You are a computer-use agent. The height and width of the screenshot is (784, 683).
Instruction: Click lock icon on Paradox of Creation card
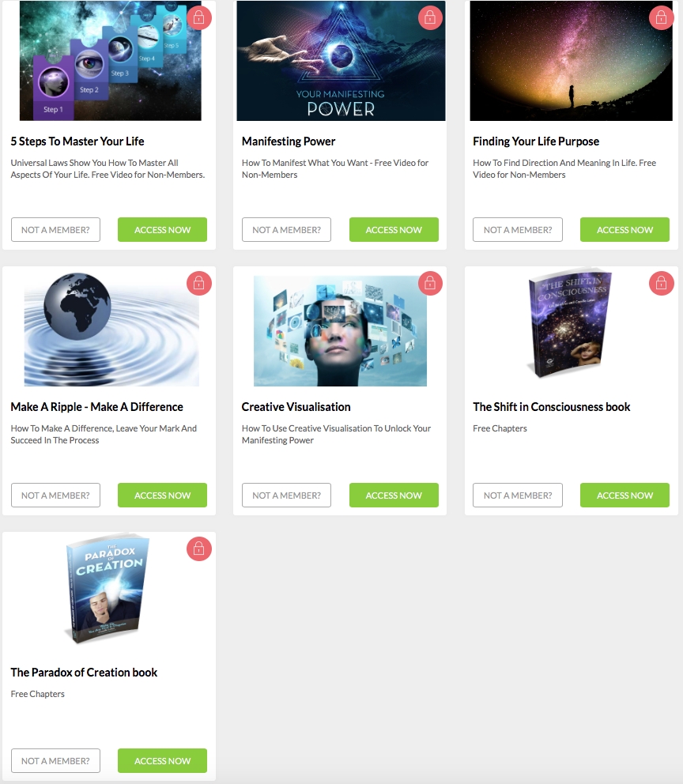tap(199, 549)
